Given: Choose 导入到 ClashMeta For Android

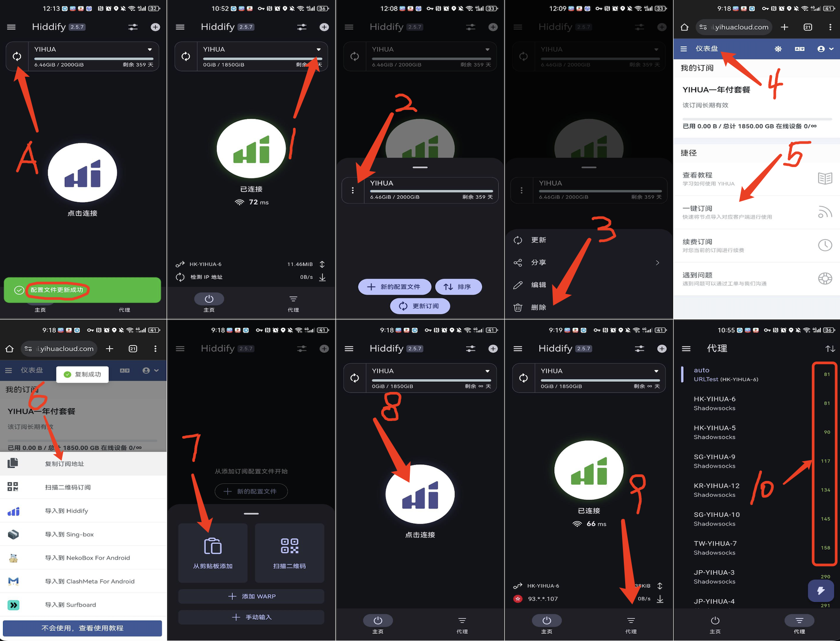Looking at the screenshot, I should 83,581.
